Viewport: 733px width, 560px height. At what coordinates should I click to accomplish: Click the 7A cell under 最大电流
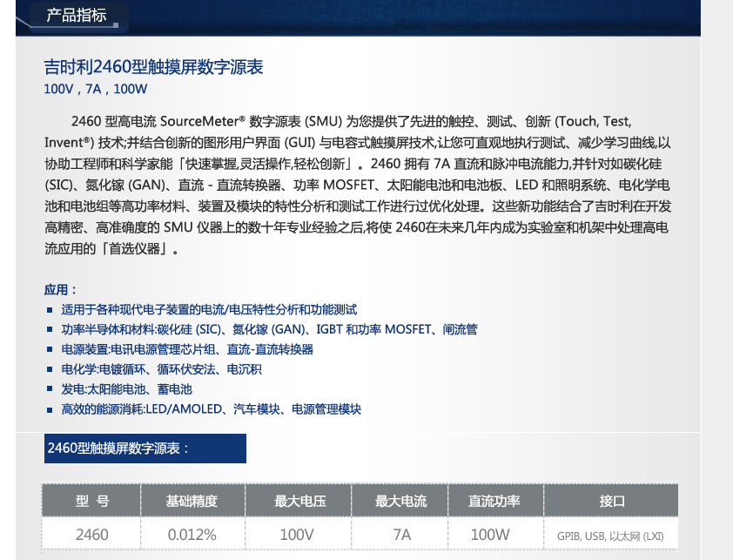[400, 534]
